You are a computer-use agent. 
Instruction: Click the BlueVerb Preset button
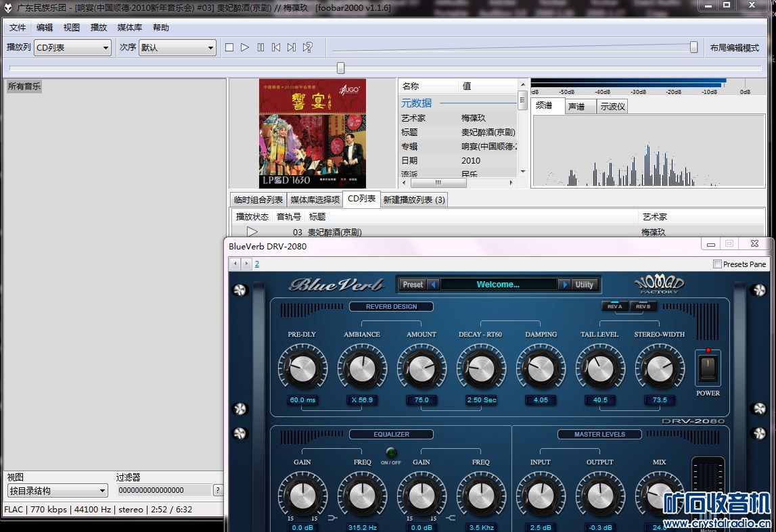pos(413,285)
